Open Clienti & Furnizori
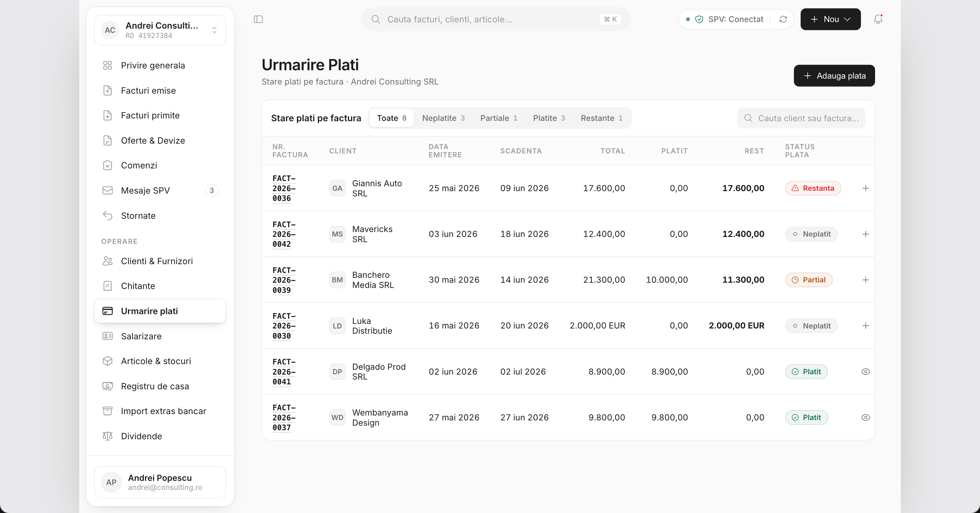Viewport: 980px width, 513px height. pyautogui.click(x=160, y=261)
